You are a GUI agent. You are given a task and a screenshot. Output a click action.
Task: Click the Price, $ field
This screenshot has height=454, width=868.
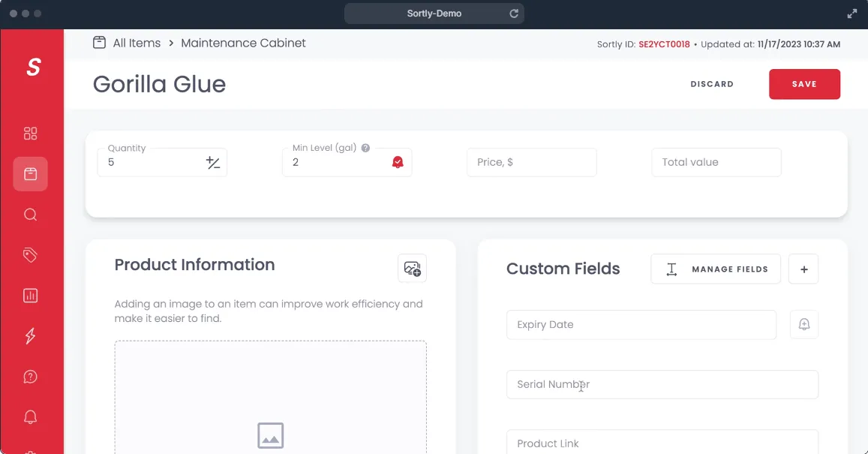pos(531,162)
